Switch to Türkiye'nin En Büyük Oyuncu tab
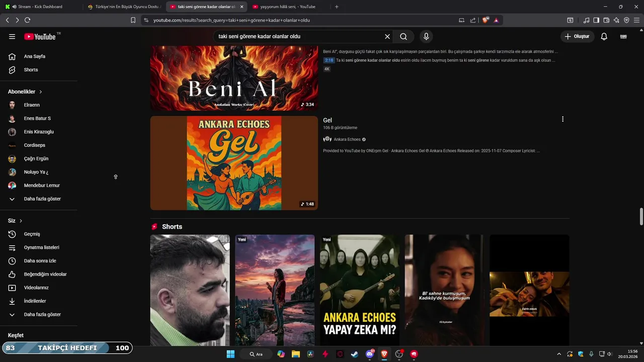This screenshot has height=362, width=644. 123,7
